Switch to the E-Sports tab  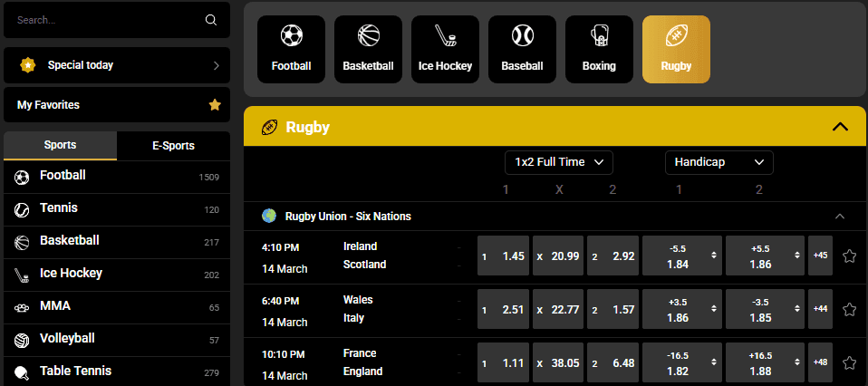(x=173, y=146)
